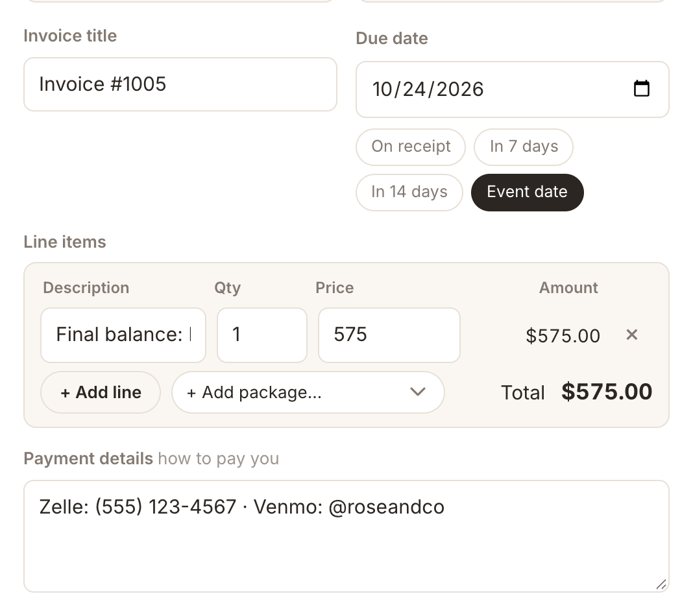Image resolution: width=693 pixels, height=616 pixels.
Task: Click the Line items label
Action: click(x=65, y=242)
